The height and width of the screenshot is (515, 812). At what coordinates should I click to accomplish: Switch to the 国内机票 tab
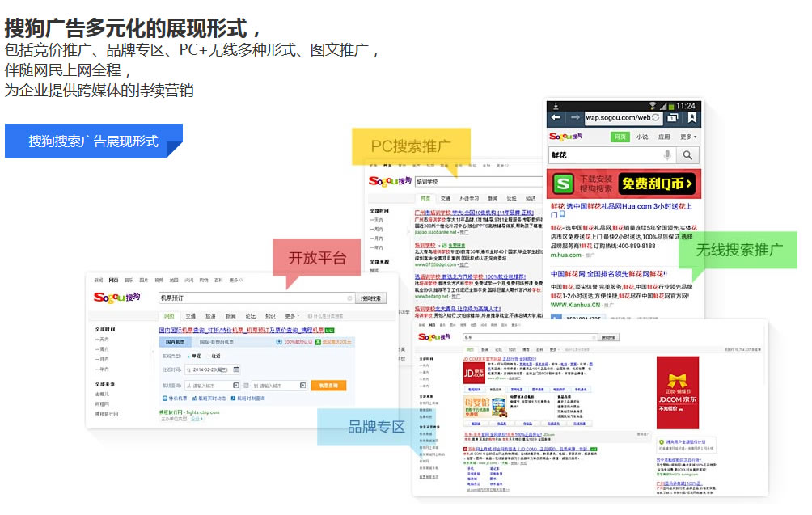(175, 342)
